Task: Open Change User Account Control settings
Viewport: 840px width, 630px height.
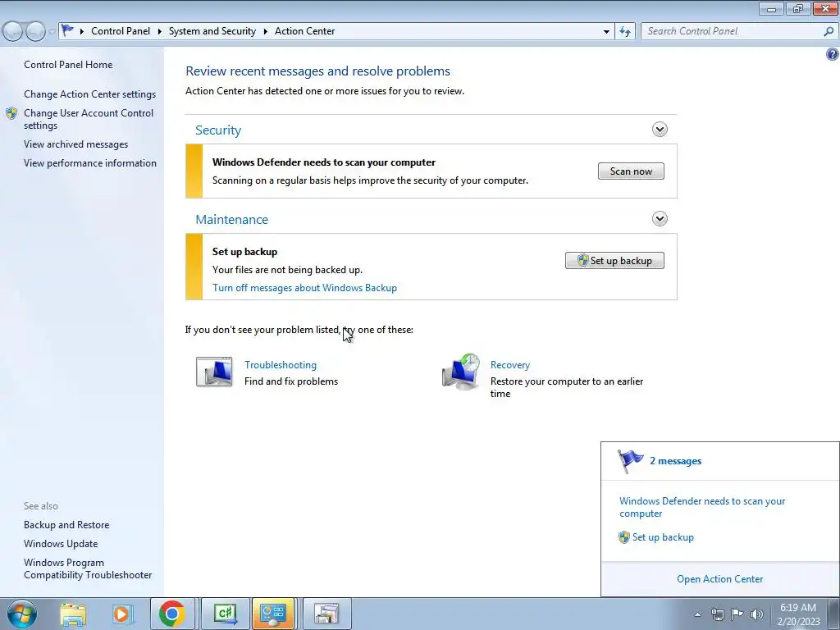Action: pos(89,119)
